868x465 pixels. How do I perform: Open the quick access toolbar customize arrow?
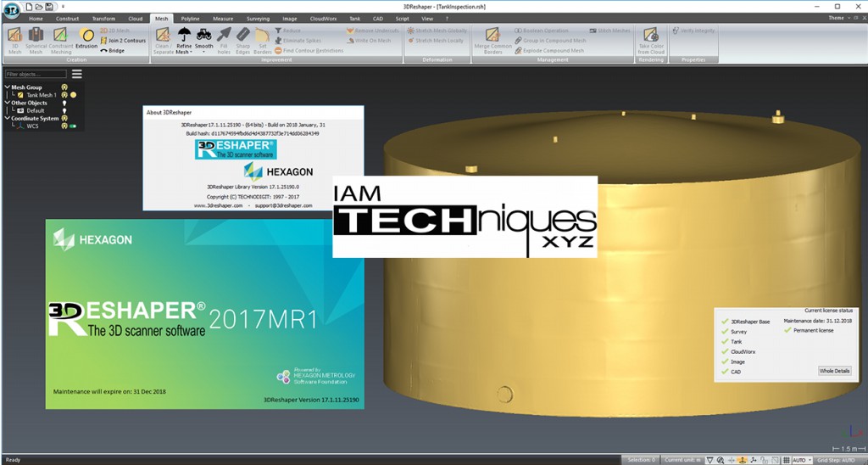pos(63,7)
